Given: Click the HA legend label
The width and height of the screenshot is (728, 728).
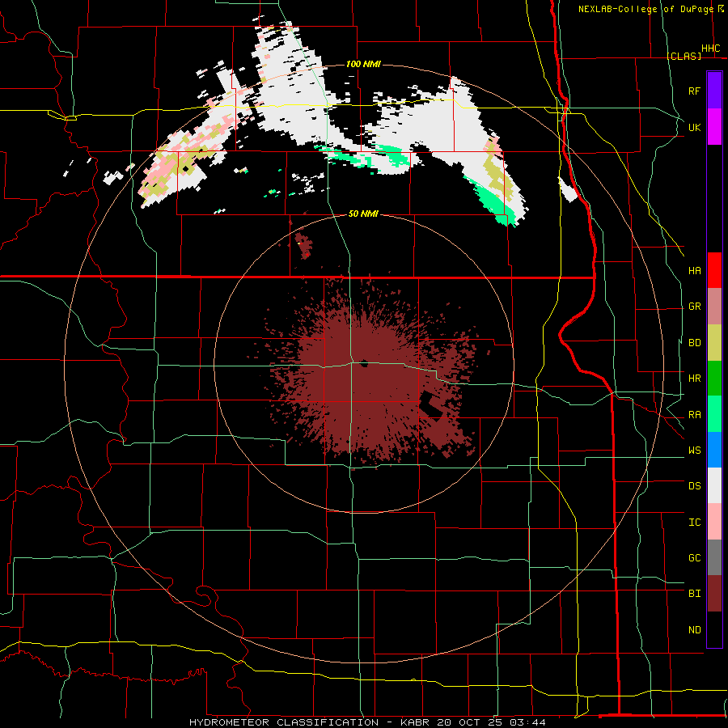Looking at the screenshot, I should tap(694, 271).
